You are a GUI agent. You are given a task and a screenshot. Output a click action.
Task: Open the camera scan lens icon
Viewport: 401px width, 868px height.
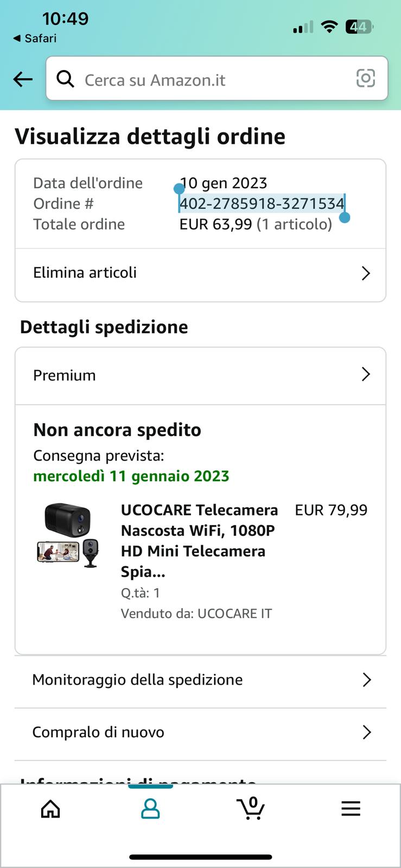pos(365,79)
